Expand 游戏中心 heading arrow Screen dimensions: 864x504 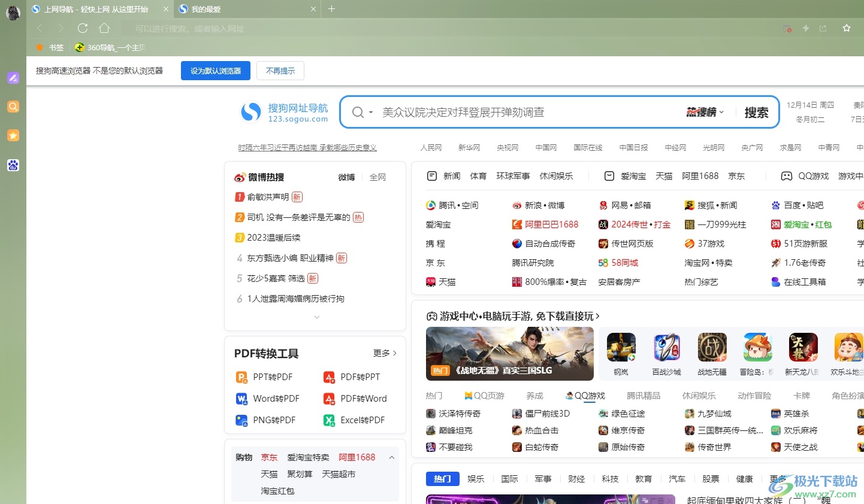(597, 316)
